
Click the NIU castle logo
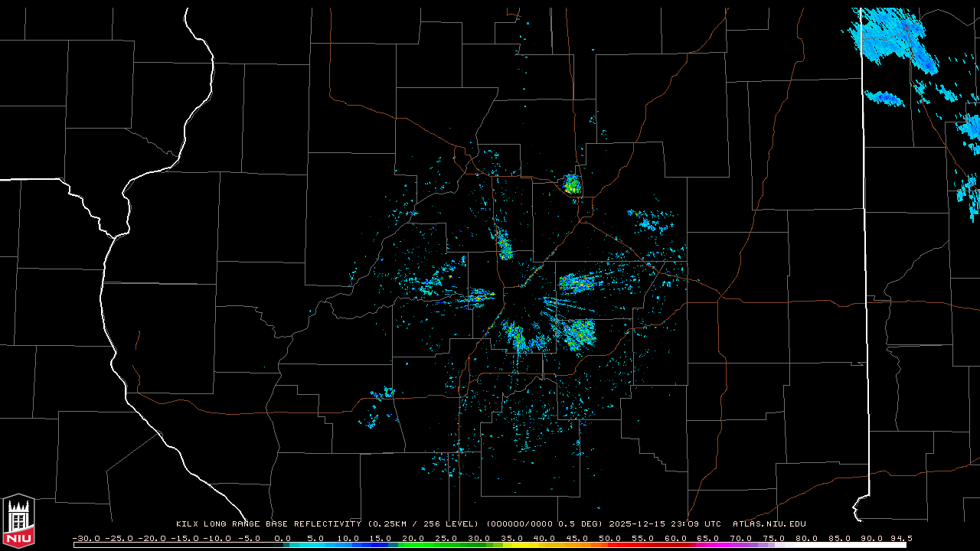pos(18,522)
